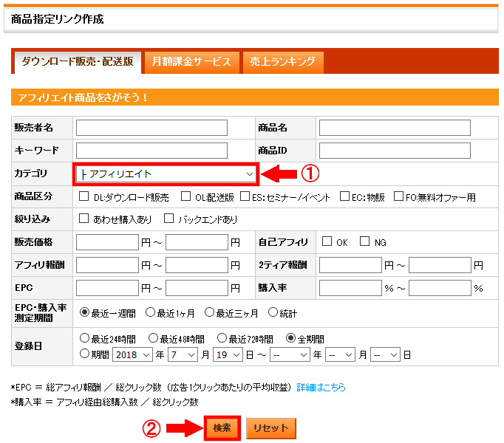Open the end day dropdown
The width and height of the screenshot is (504, 443).
(x=386, y=354)
